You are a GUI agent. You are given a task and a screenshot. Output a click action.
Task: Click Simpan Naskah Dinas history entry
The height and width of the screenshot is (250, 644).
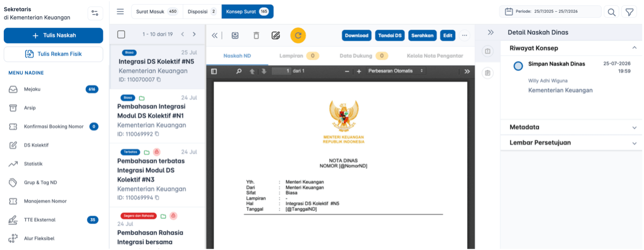coord(557,64)
